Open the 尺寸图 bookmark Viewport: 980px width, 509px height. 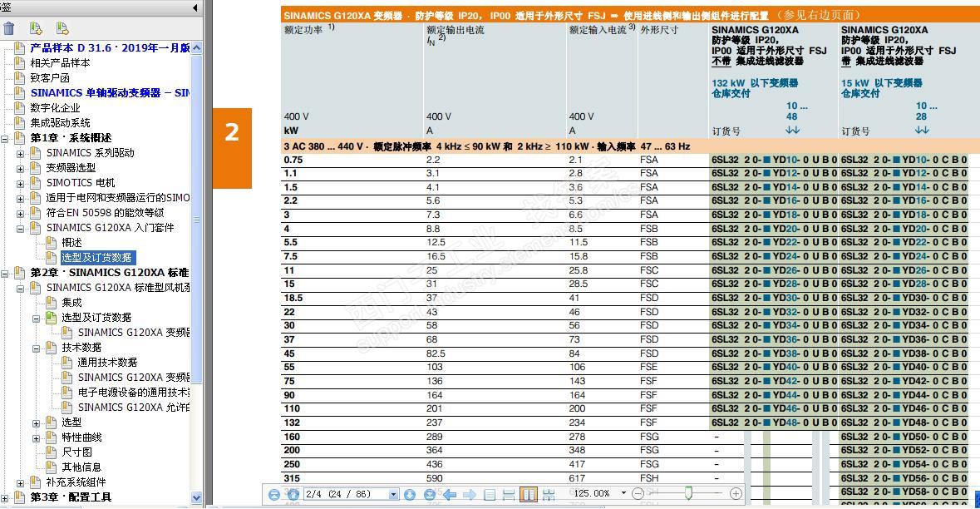[x=76, y=452]
